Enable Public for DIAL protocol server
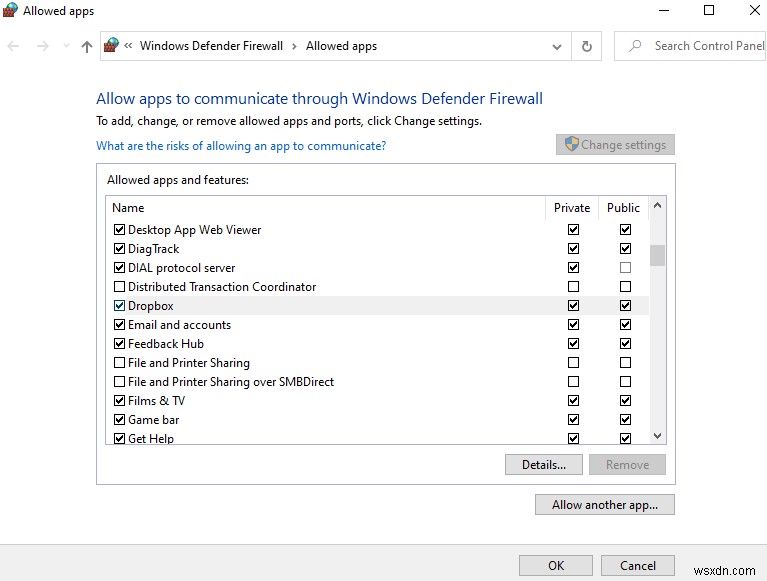Image resolution: width=767 pixels, height=581 pixels. pos(625,268)
